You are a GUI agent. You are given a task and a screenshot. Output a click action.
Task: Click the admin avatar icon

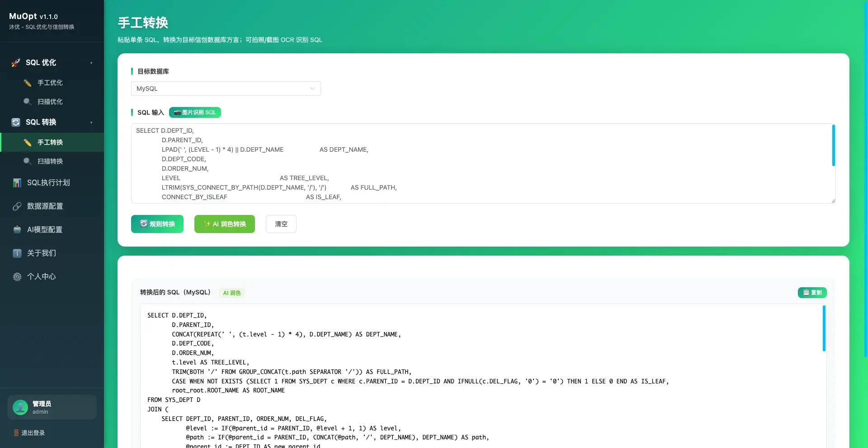[20, 407]
